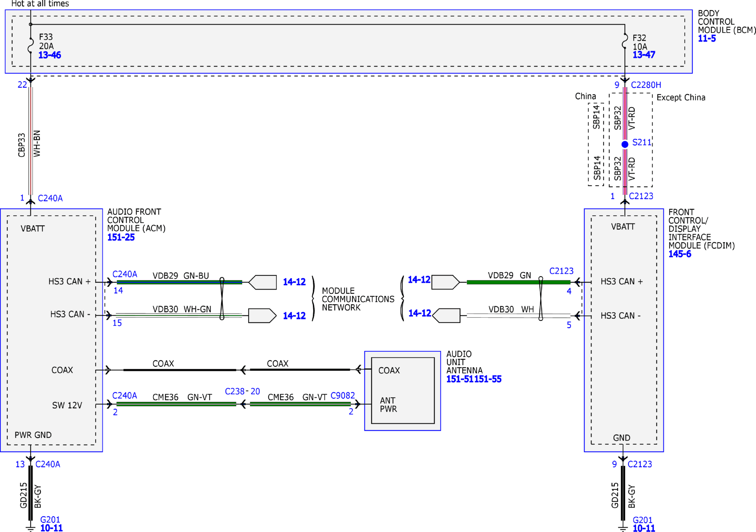Click the off-page arrow beside VDB29 GN wire

pyautogui.click(x=446, y=282)
